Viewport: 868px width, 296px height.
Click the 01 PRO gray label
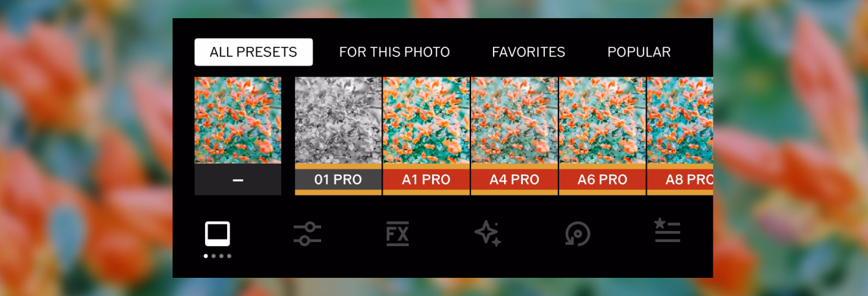point(338,180)
